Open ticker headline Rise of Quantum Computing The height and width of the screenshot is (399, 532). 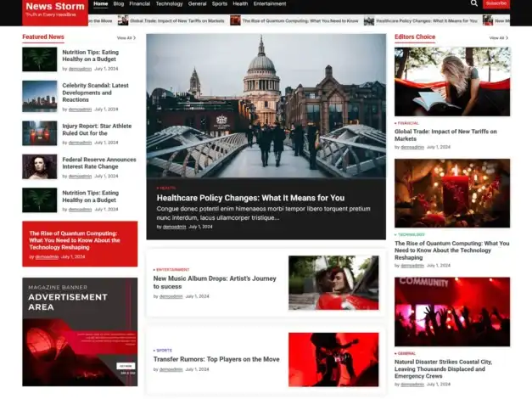click(x=300, y=20)
